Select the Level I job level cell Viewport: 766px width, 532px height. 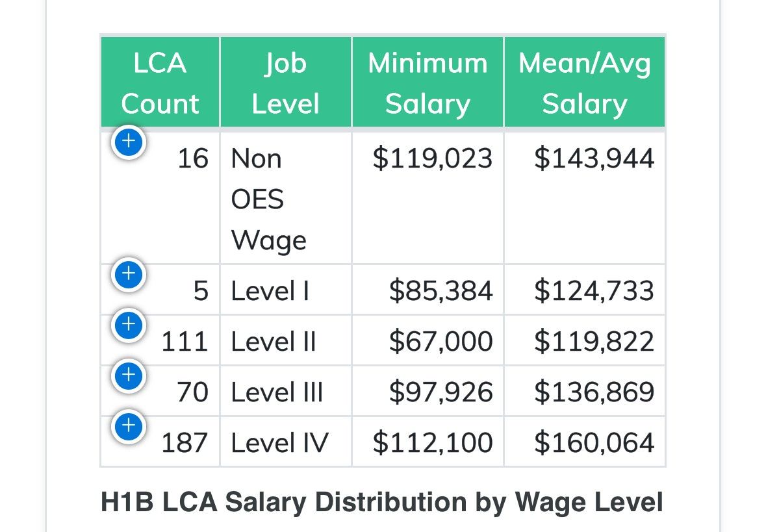(286, 290)
